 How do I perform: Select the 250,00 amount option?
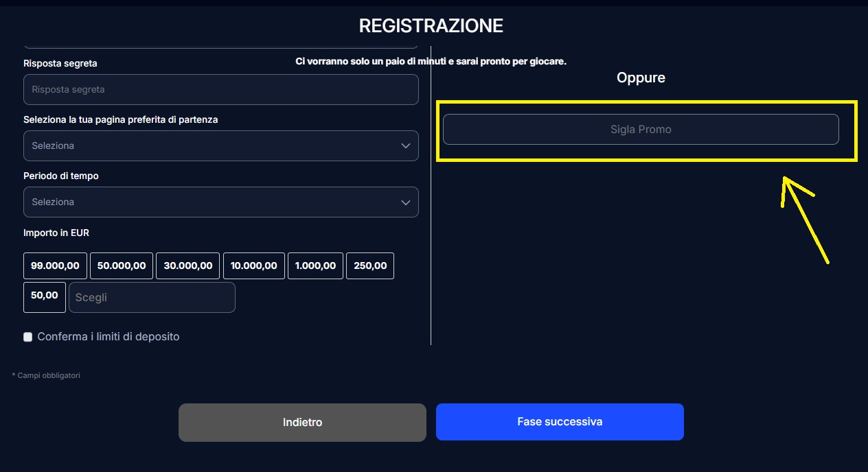[370, 266]
